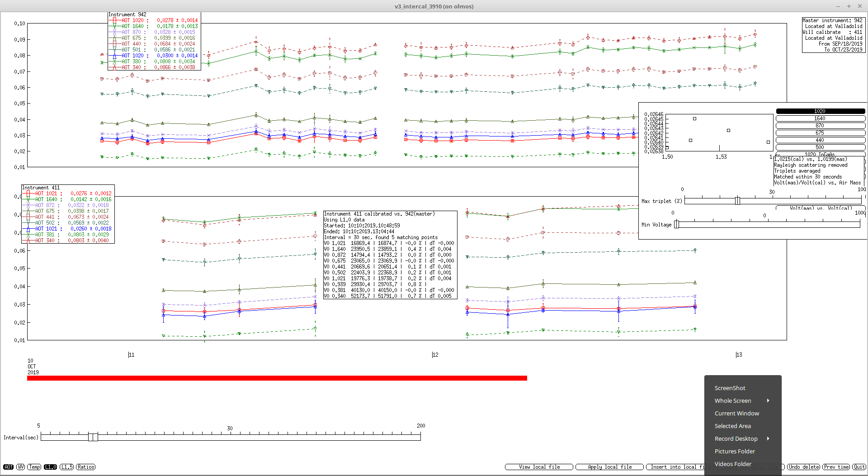868x476 pixels.
Task: Maximize the v3_intercal_3910 window
Action: click(849, 6)
